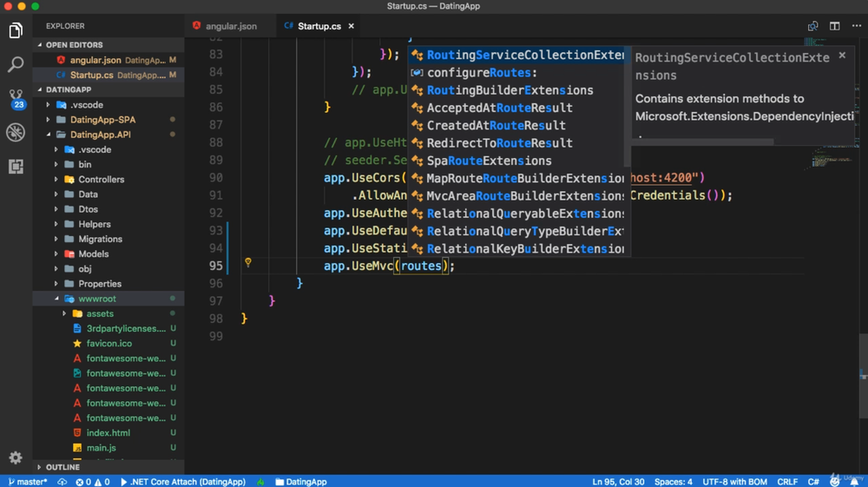Open the 3rdpartylicenses file
Screen dimensions: 868x487
(108, 329)
